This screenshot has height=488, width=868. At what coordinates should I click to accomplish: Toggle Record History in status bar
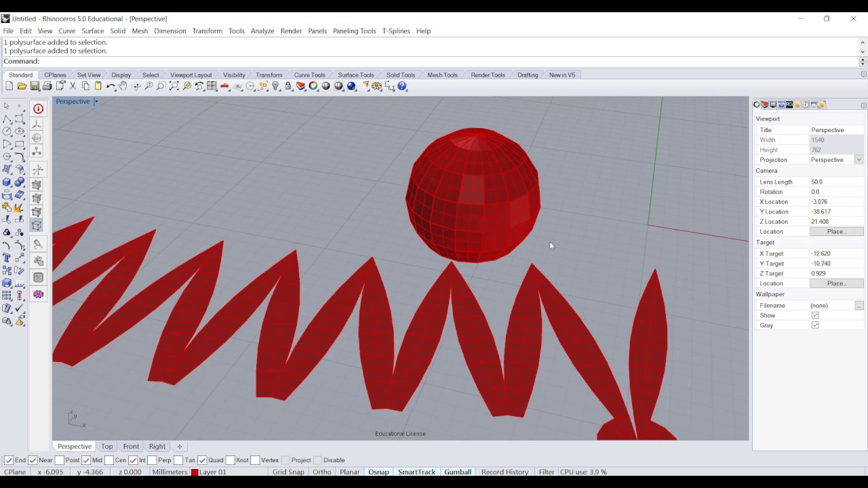pyautogui.click(x=505, y=472)
